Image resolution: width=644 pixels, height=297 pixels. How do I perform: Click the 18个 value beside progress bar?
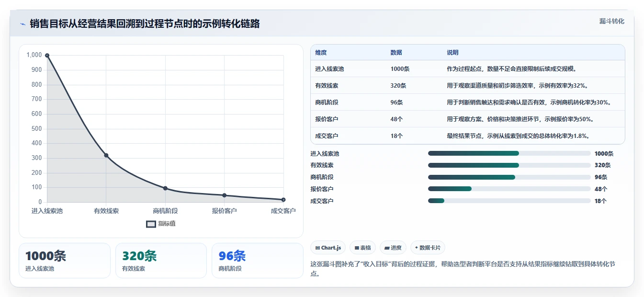tap(600, 201)
